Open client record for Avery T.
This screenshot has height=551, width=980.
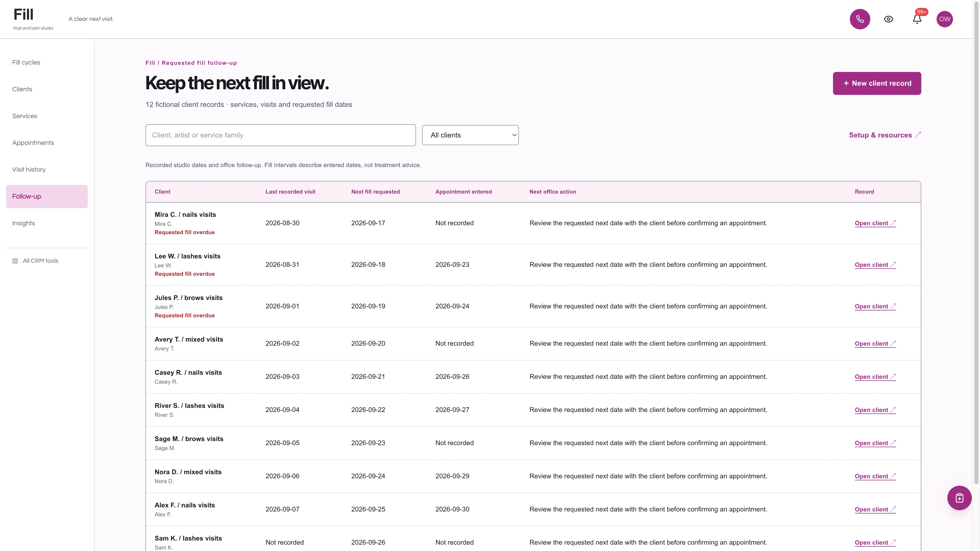click(875, 343)
